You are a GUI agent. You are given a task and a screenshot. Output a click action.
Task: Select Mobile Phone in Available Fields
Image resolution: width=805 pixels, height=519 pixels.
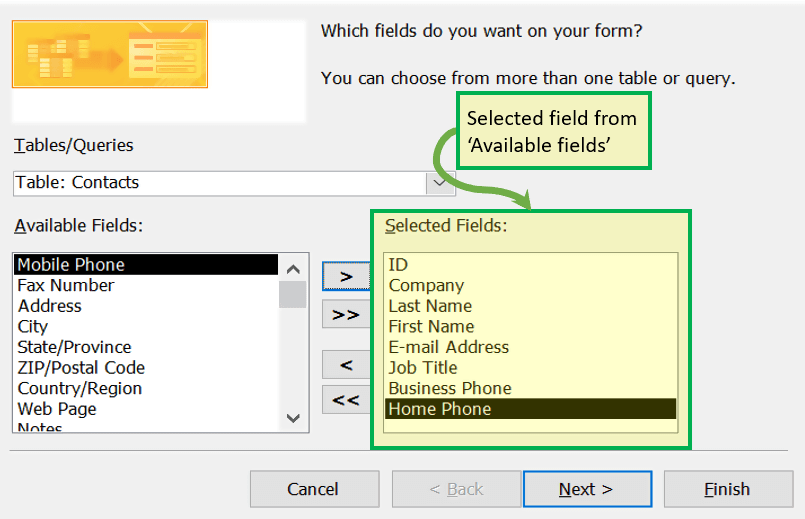(146, 264)
